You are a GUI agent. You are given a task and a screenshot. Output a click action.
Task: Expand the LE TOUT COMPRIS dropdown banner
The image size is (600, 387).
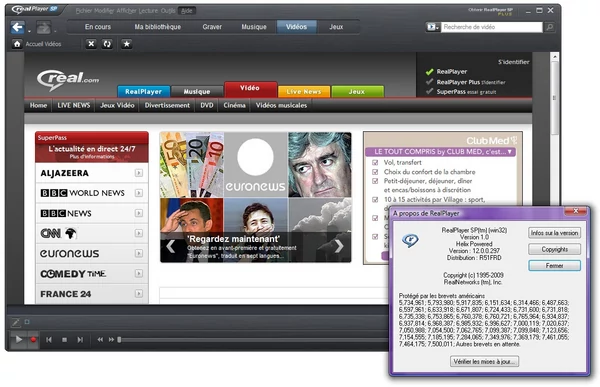pos(440,152)
